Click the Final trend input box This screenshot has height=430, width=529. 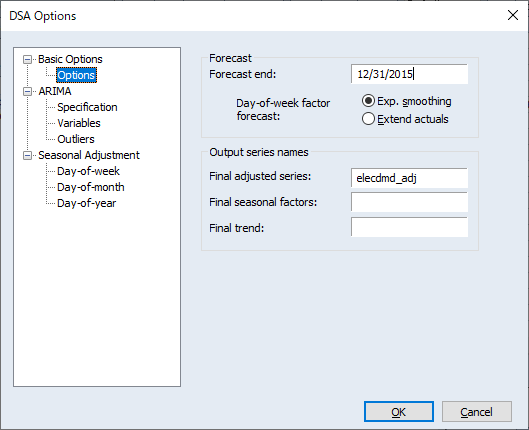pos(409,227)
